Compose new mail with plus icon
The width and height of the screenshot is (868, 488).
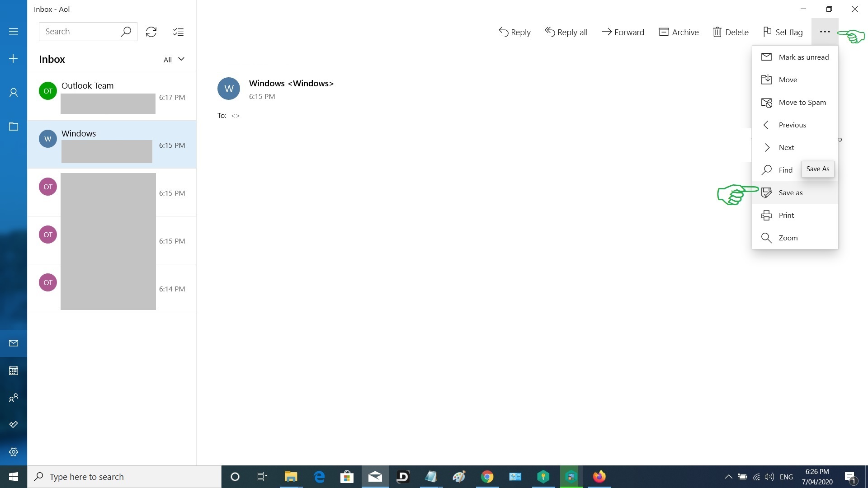(x=14, y=59)
